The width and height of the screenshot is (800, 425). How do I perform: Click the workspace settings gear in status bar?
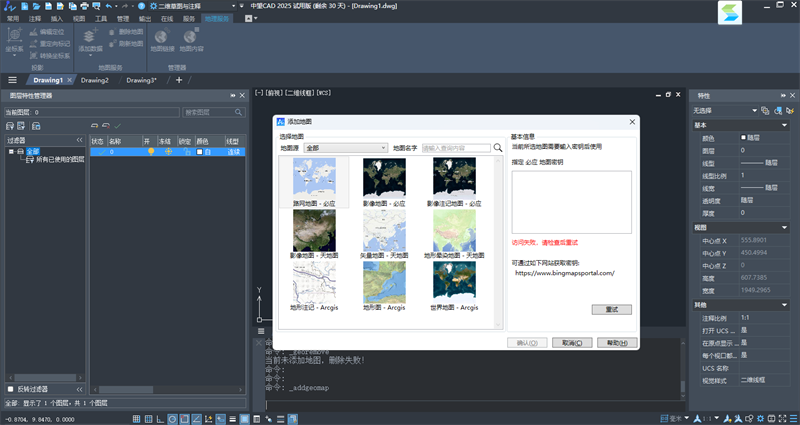[x=761, y=419]
